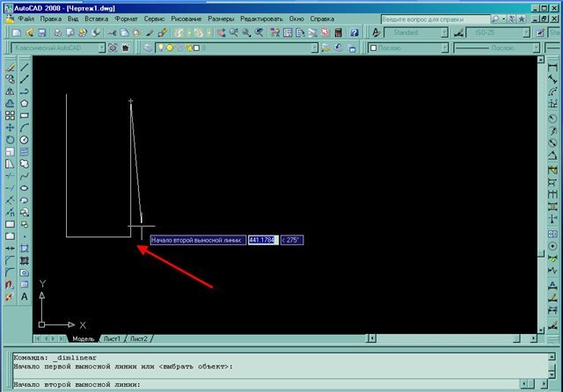Viewport: 563px width, 392px height.
Task: Click the Dimension Style icon
Action: (458, 33)
